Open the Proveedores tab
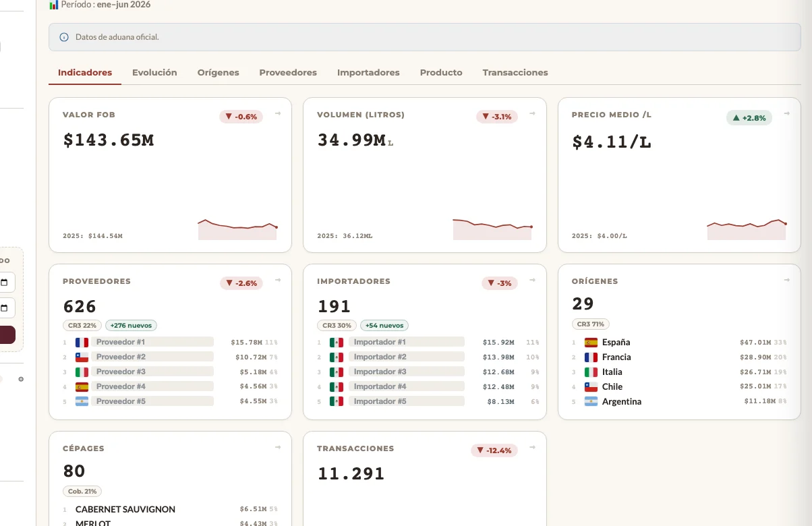812x526 pixels. (x=288, y=72)
